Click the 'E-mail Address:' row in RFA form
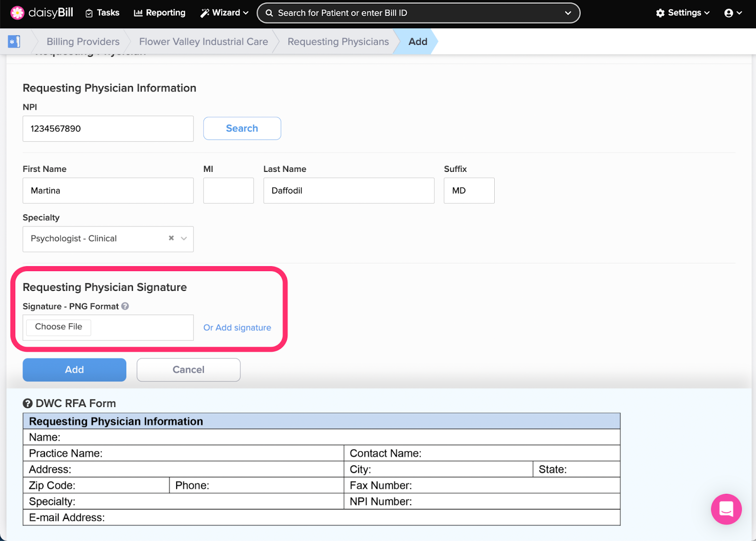This screenshot has width=756, height=541. coord(321,517)
